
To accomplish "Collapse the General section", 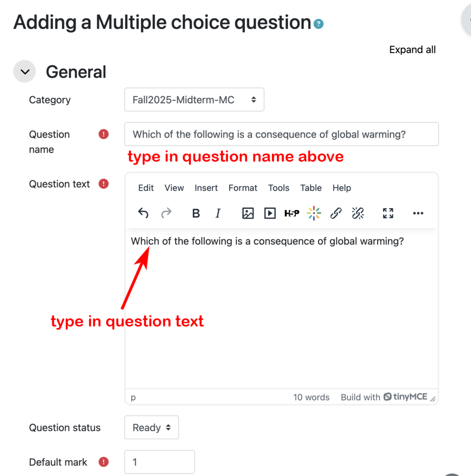I will 25,72.
